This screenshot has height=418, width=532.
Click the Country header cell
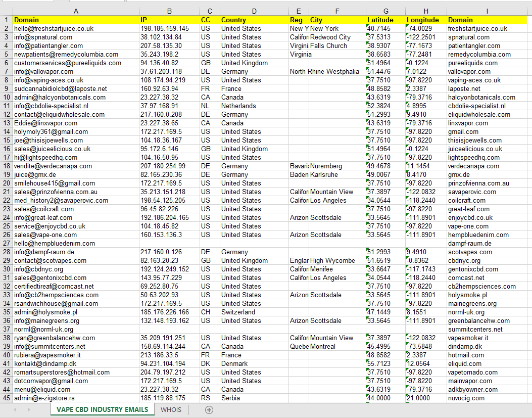254,20
